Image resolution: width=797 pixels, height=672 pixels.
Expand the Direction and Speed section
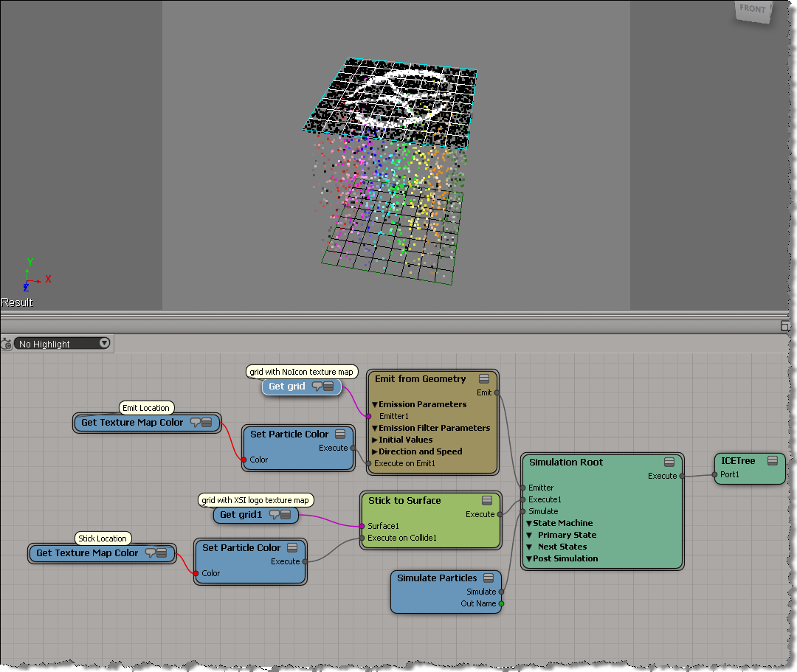[x=375, y=451]
